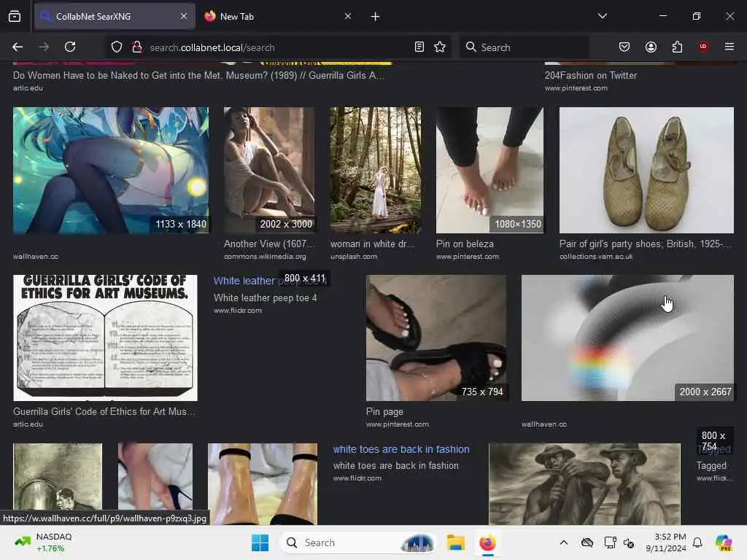Expand the list all tabs chevron
Viewport: 747px width, 560px height.
(602, 16)
